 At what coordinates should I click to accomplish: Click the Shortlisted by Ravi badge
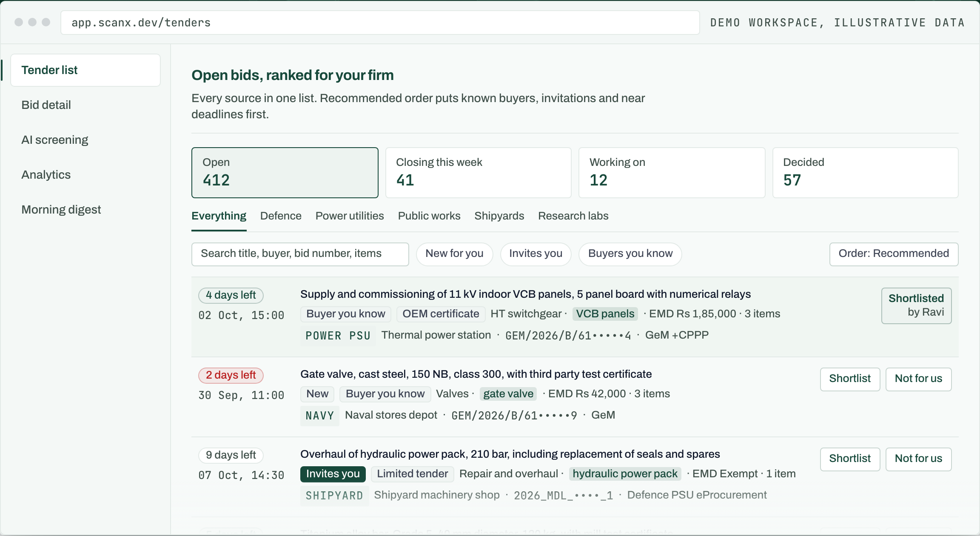click(917, 306)
